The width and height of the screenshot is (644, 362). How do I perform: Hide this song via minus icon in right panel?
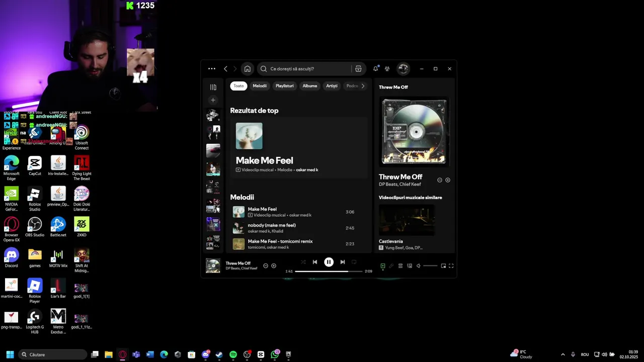[439, 180]
